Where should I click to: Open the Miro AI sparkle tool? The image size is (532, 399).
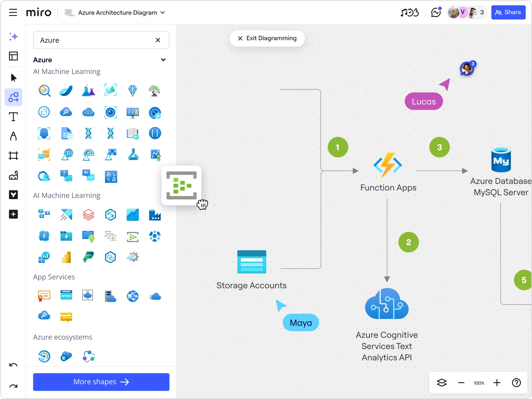(x=13, y=37)
